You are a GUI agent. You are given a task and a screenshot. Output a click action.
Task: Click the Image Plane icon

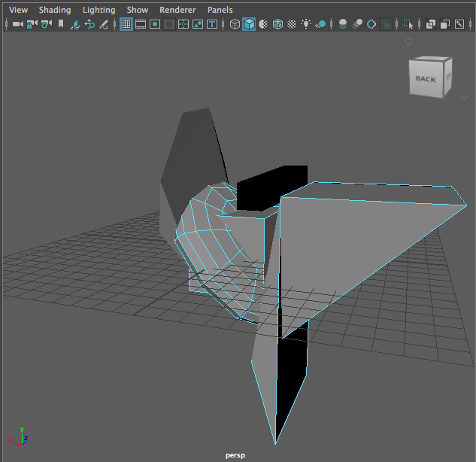click(x=75, y=24)
